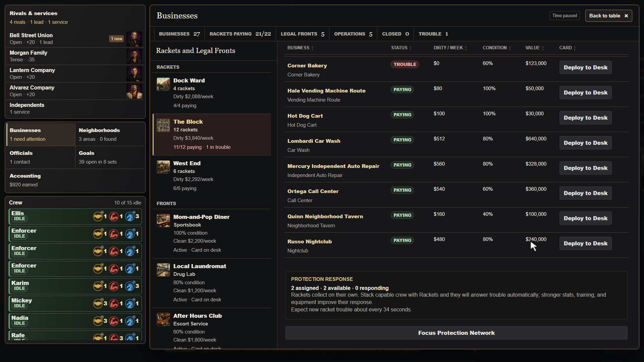Screen dimensions: 644x362
Task: Open the Legal Fronts 5 tab
Action: [303, 34]
